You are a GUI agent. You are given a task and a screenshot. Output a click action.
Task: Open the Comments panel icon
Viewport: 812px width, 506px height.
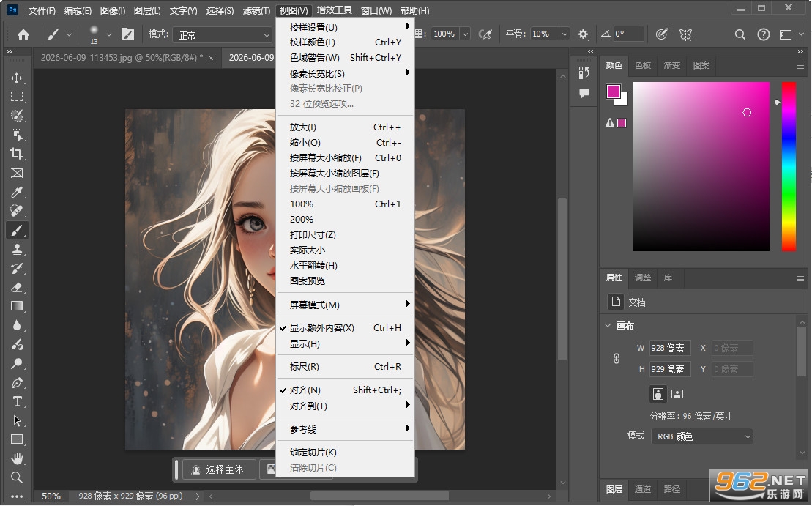pyautogui.click(x=584, y=93)
